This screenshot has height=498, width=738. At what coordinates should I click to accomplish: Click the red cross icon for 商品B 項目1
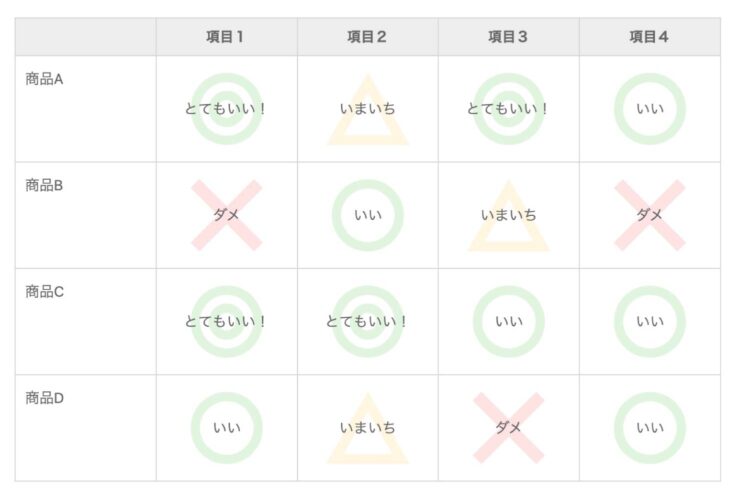click(x=226, y=215)
